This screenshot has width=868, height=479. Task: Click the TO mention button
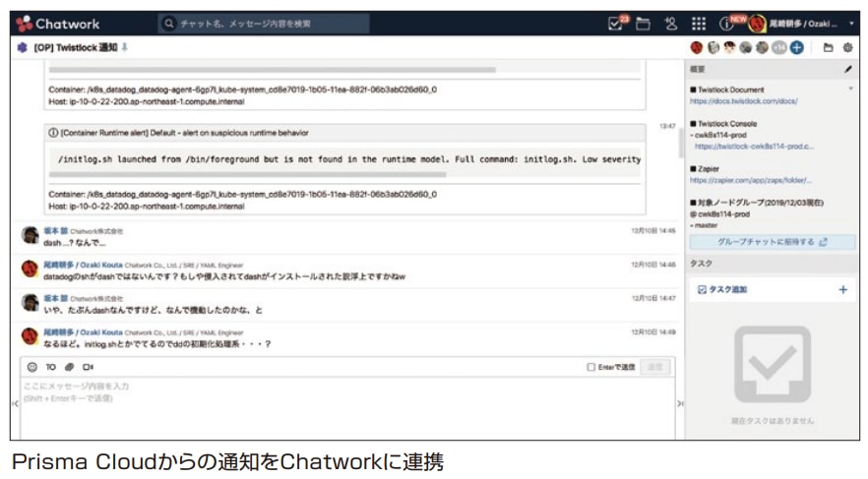[x=50, y=367]
